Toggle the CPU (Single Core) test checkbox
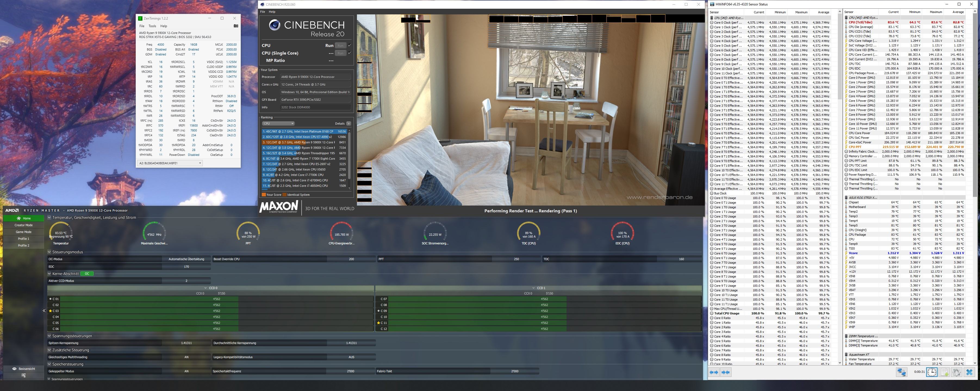Screen dimensions: 980x391 (x=350, y=53)
